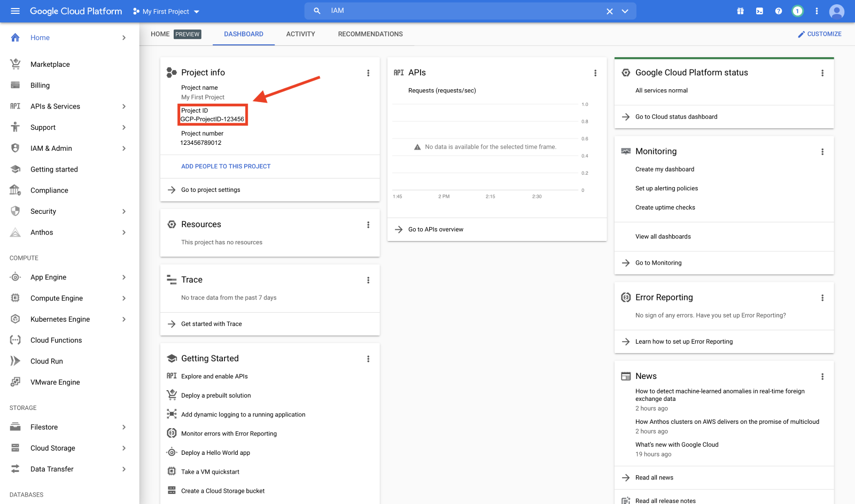Activate Cloud Shell terminal icon

pos(759,11)
